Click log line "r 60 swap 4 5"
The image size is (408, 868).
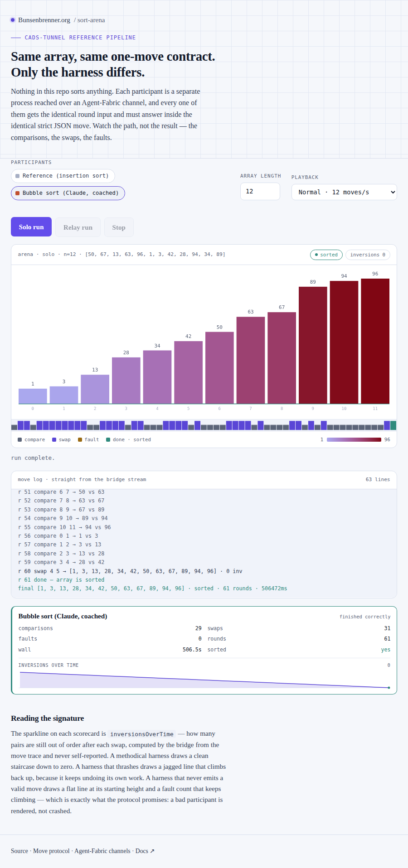pyautogui.click(x=130, y=571)
